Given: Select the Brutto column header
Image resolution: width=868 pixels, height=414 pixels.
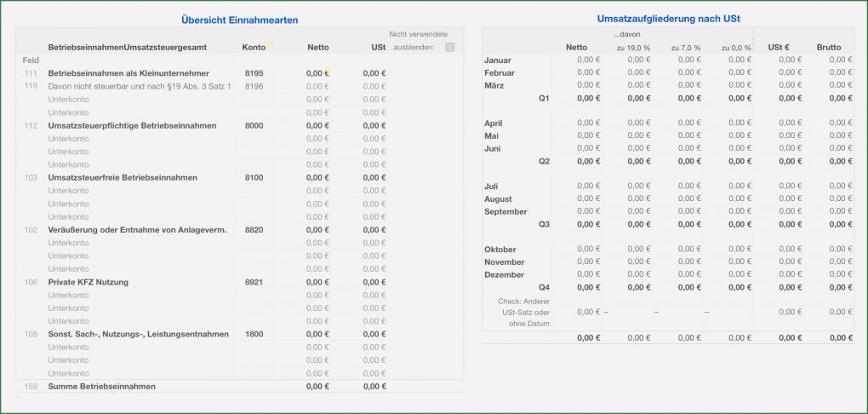Looking at the screenshot, I should [829, 48].
